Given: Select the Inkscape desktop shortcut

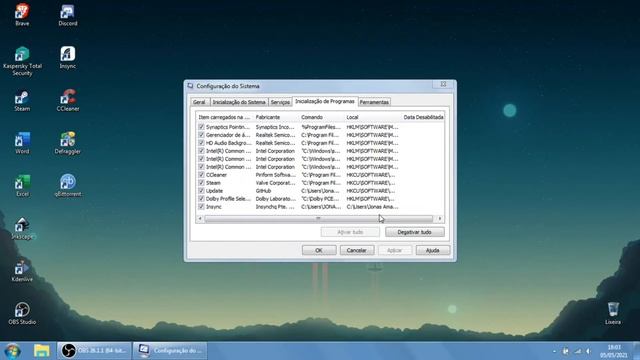Looking at the screenshot, I should tap(22, 229).
